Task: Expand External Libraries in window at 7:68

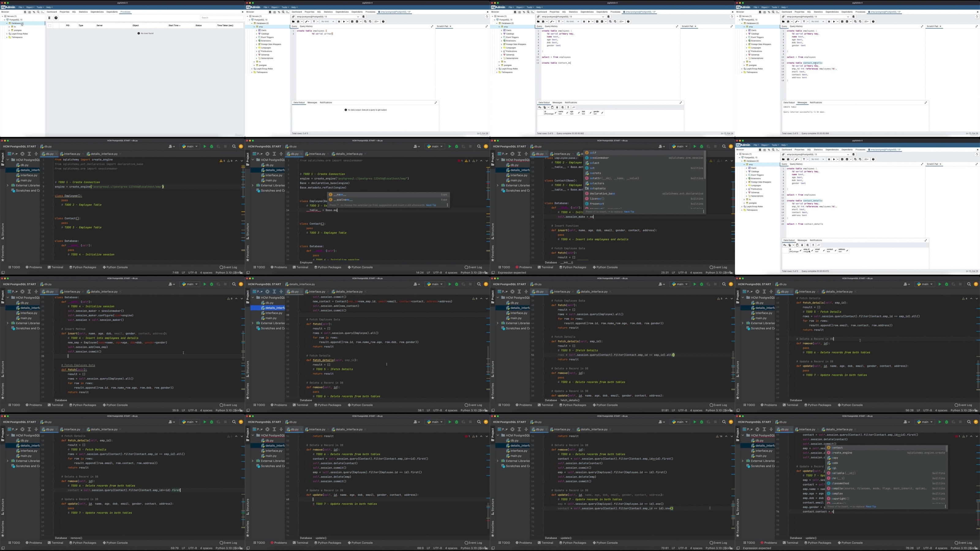Action: coord(8,186)
